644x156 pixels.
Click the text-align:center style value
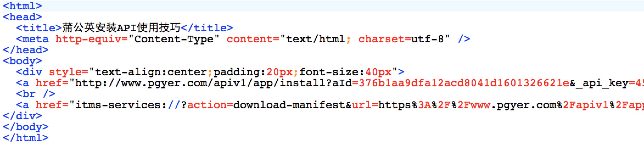[x=151, y=72]
